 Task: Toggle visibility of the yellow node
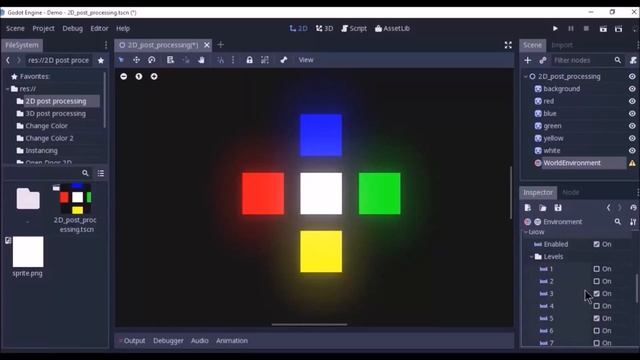[632, 138]
